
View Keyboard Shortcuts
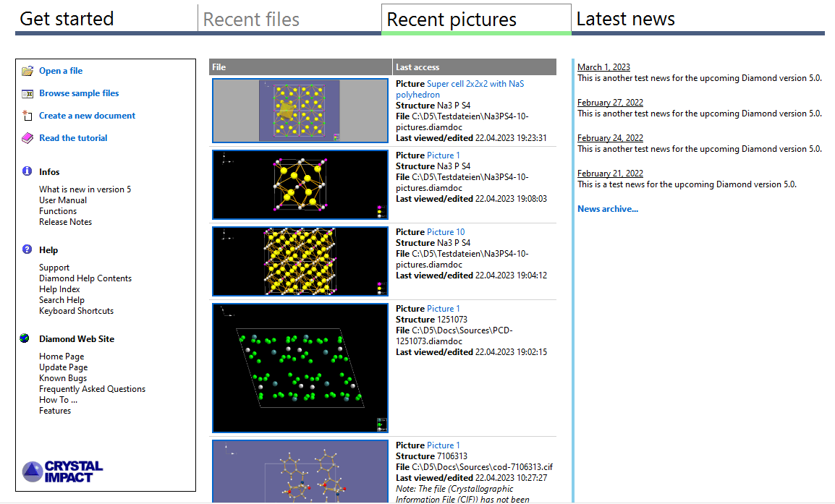pos(76,310)
